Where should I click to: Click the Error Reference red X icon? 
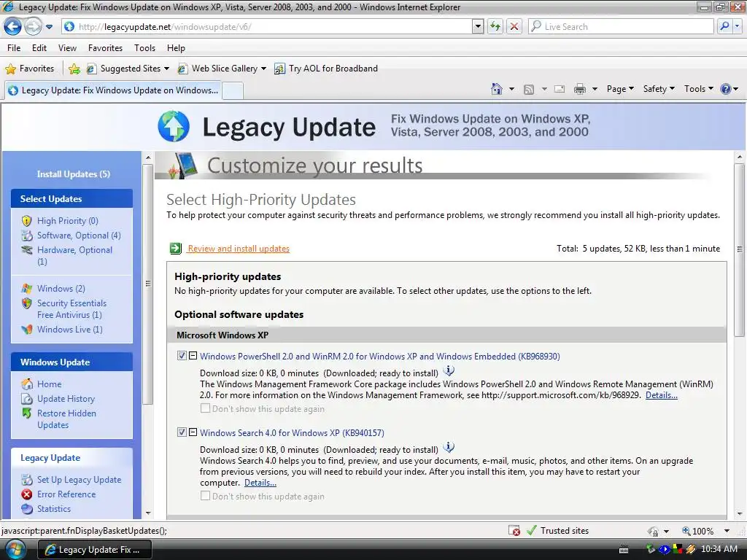[27, 494]
